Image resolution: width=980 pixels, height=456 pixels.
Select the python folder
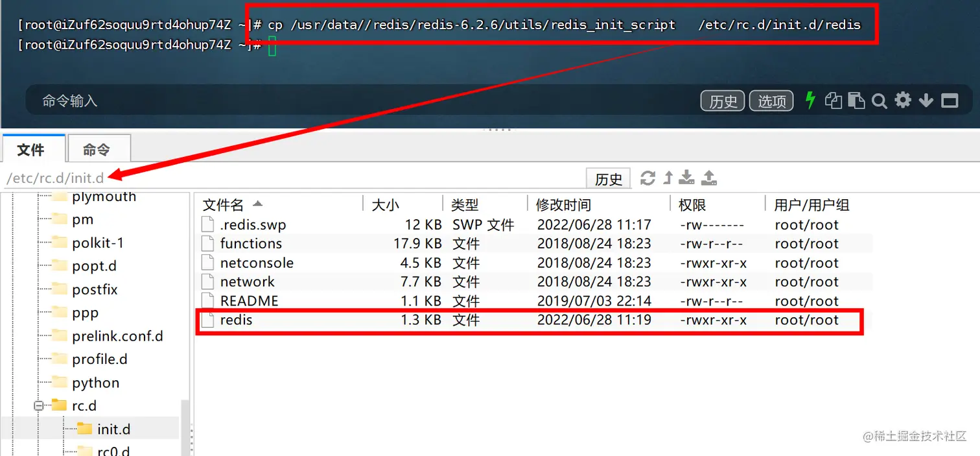(x=95, y=383)
